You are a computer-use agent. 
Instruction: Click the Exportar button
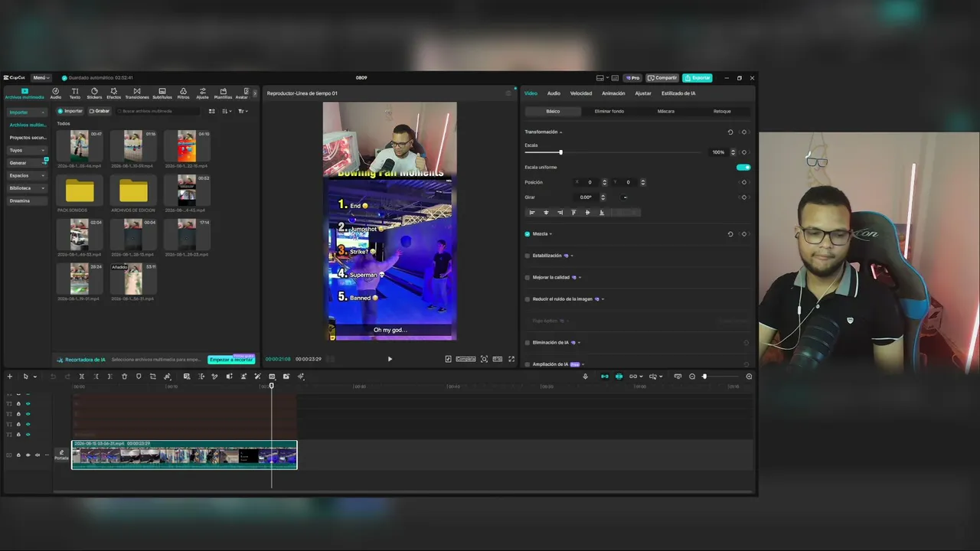pos(697,78)
